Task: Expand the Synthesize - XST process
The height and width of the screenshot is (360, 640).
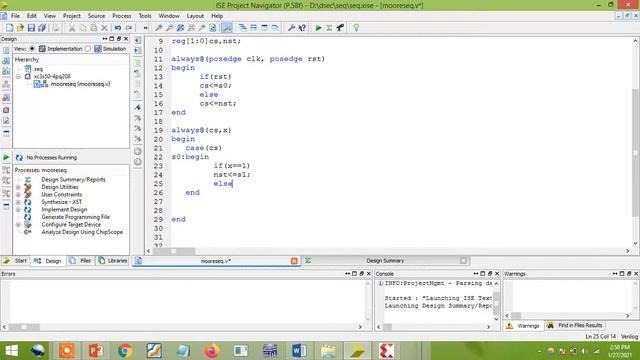Action: (18, 202)
